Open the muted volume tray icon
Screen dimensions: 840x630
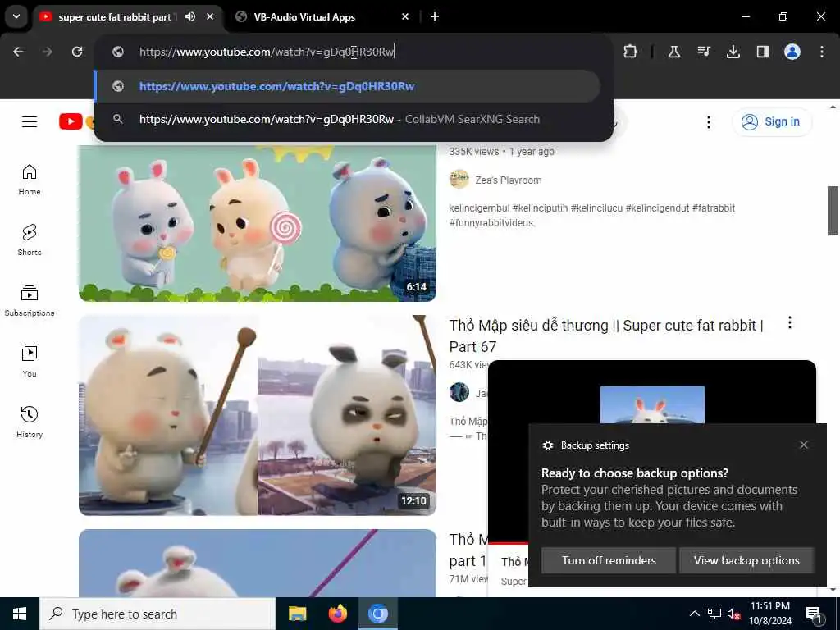(x=733, y=614)
